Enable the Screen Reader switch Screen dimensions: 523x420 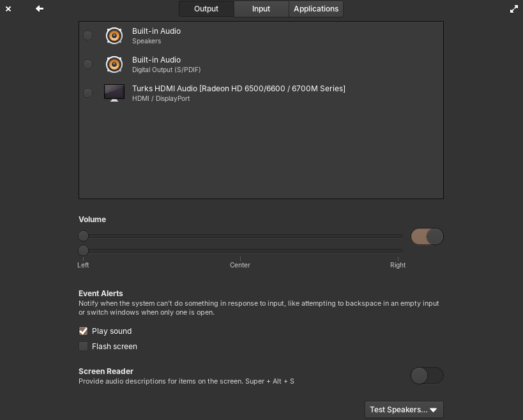tap(427, 376)
